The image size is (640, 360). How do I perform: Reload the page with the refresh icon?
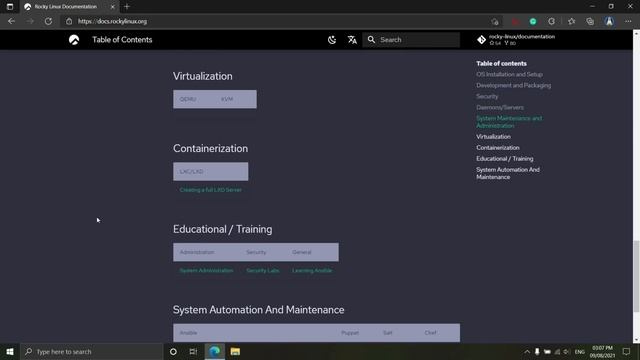48,21
